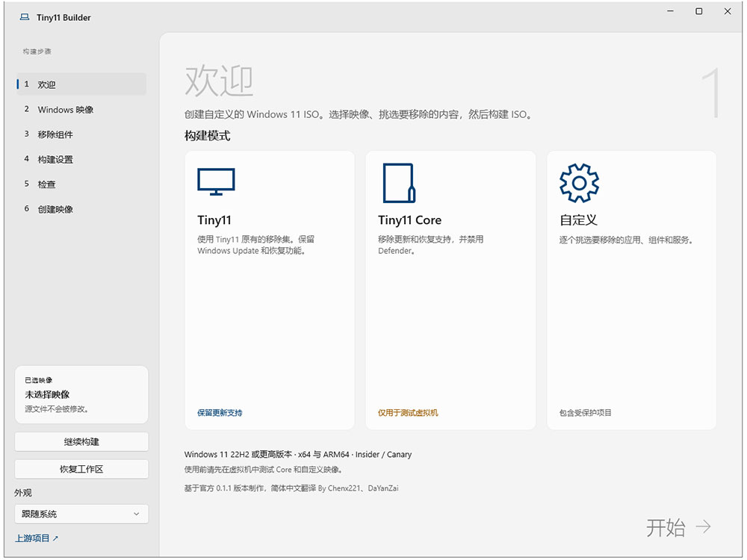Screen dimensions: 747x560
Task: Click the Tiny11 Builder app icon in title bar
Action: pos(25,17)
